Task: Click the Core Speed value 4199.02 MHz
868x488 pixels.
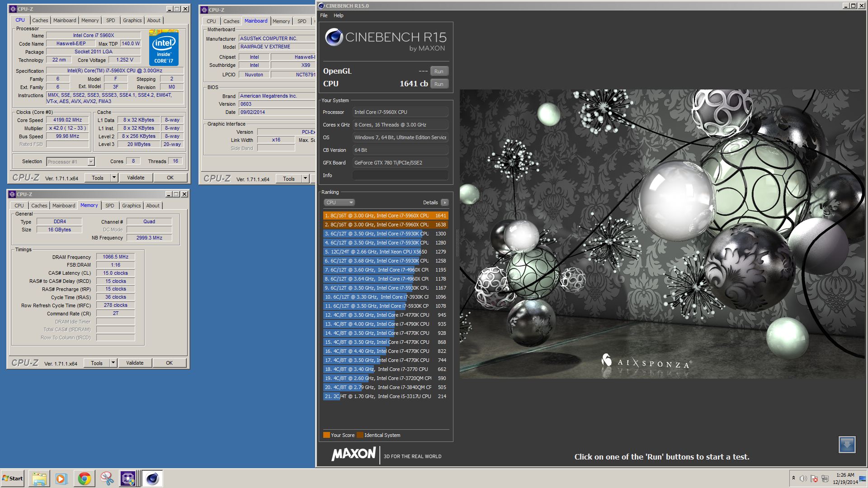Action: point(67,120)
